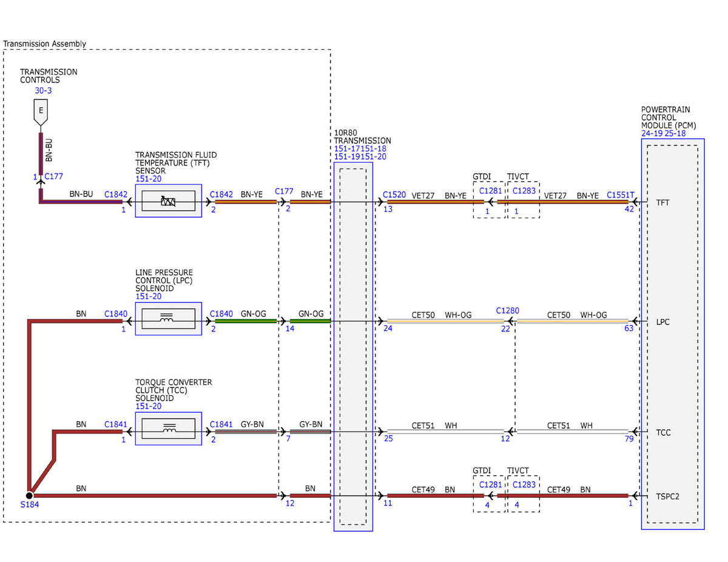Screen dimensions: 728x562
Task: Click the Transmission Assembly heading text
Action: tap(45, 44)
